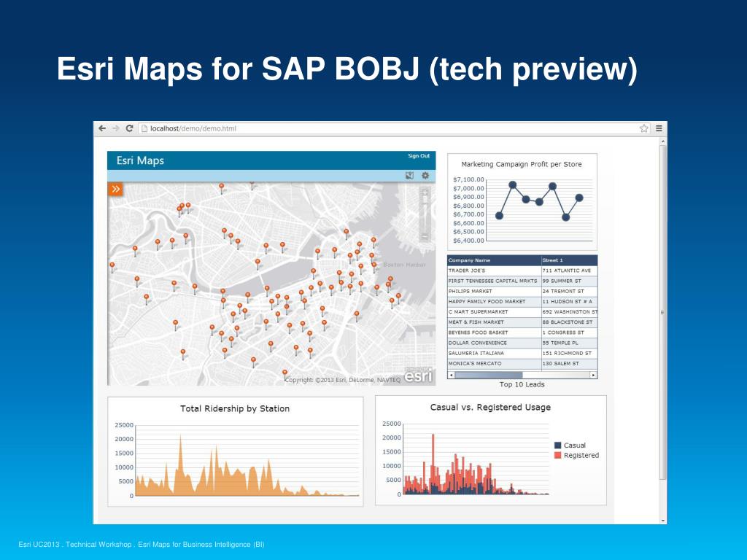Screen dimensions: 747x560
Task: Click the Total Ridership by Station title
Action: click(x=235, y=408)
